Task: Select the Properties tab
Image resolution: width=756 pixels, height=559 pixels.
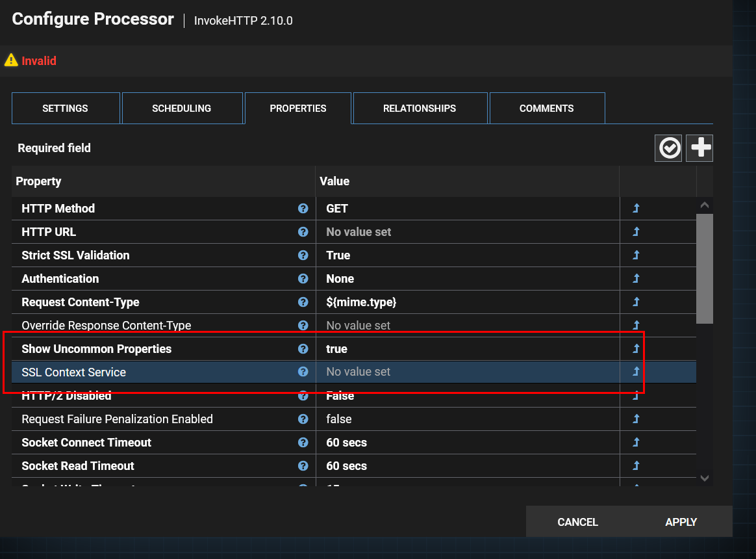Action: 298,108
